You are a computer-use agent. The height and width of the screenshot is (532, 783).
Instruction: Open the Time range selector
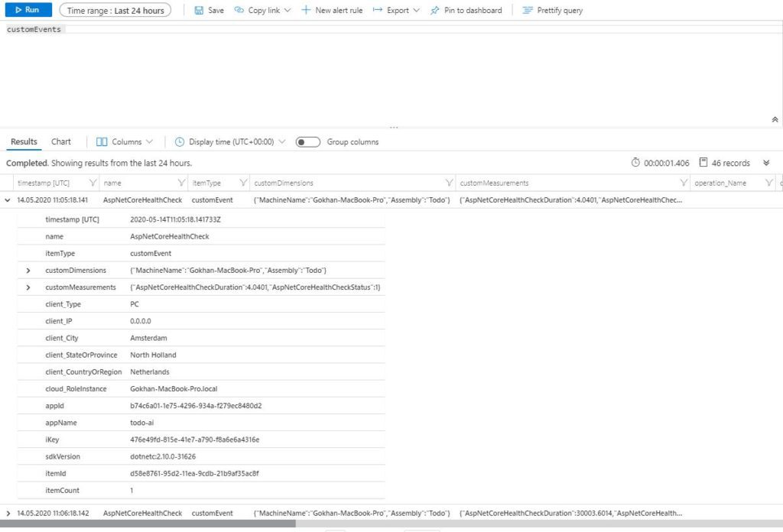coord(115,11)
